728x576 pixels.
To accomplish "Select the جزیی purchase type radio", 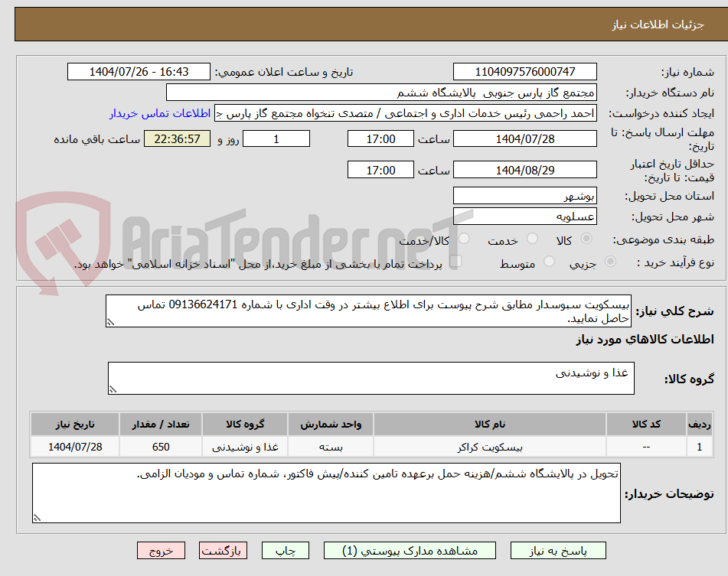I will (x=610, y=262).
